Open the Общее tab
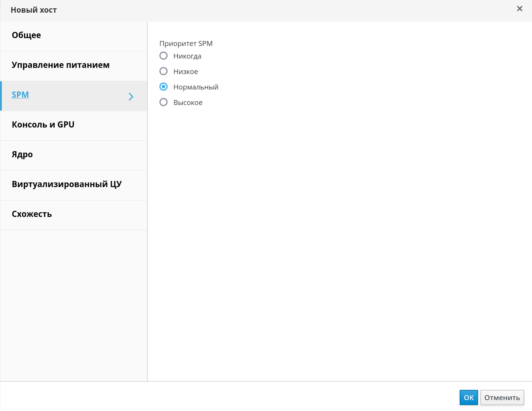 click(26, 35)
